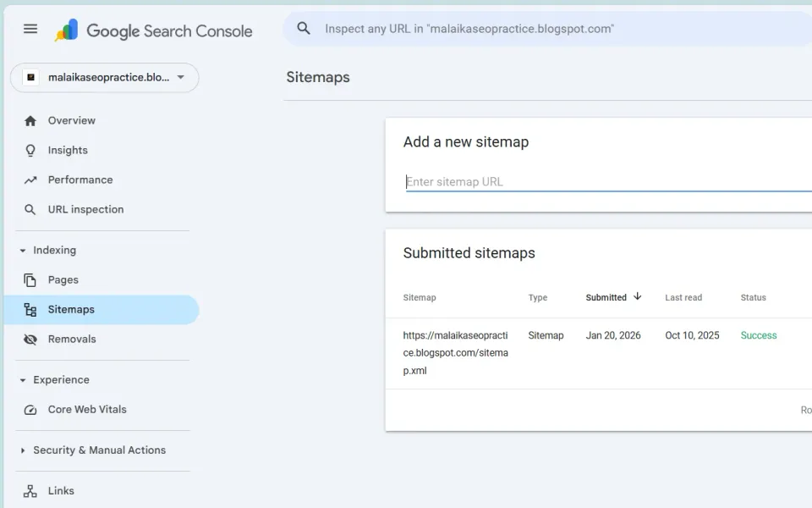This screenshot has width=812, height=508.
Task: Click the Overview home icon
Action: 30,121
